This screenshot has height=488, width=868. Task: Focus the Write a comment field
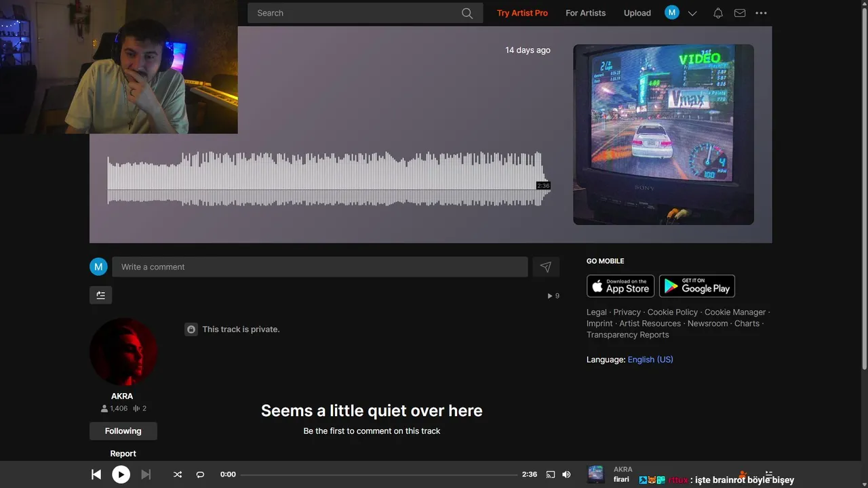point(320,267)
